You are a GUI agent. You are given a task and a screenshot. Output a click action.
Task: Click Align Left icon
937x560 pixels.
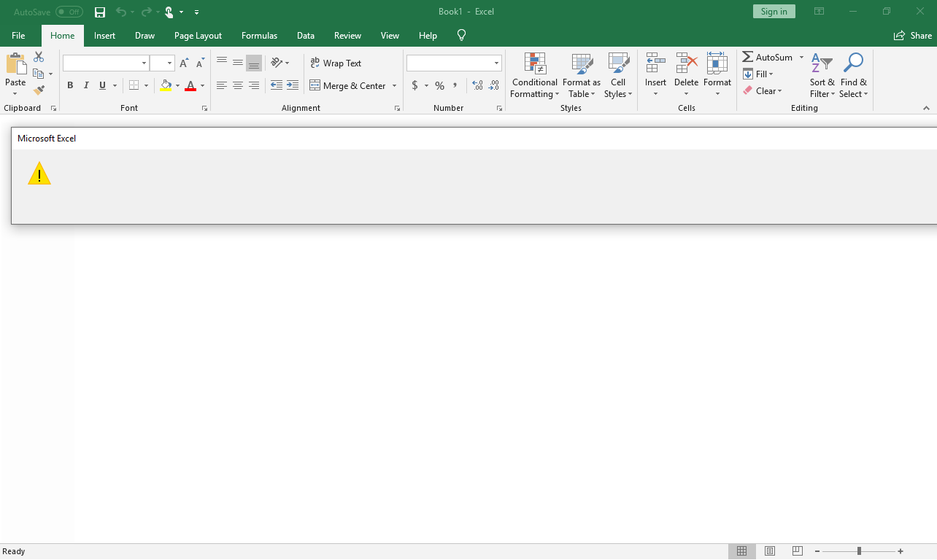coord(222,85)
